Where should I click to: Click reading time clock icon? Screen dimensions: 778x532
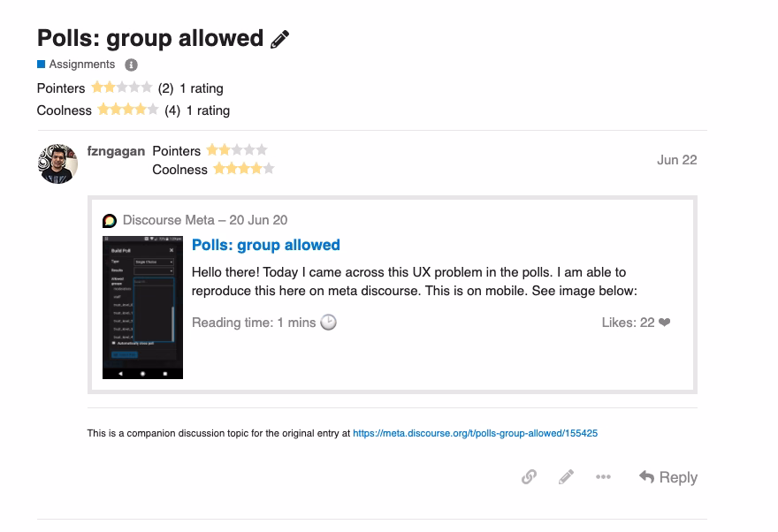pos(329,323)
